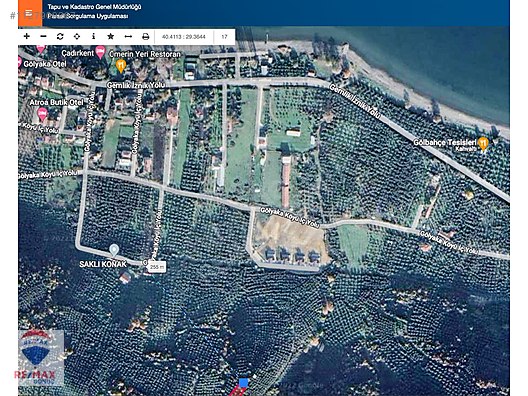Screen dimensions: 528x396
Task: Click the Atroa Butik Otel marker
Action: click(42, 114)
